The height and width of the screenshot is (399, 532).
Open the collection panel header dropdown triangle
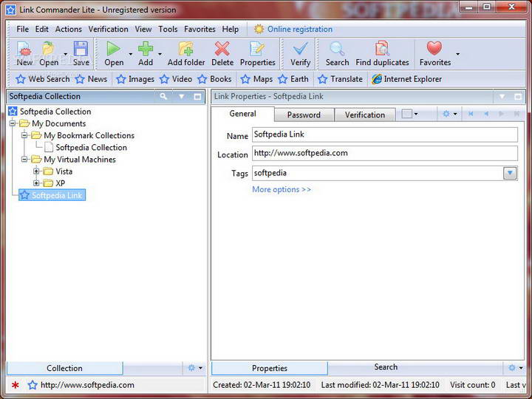[x=182, y=97]
